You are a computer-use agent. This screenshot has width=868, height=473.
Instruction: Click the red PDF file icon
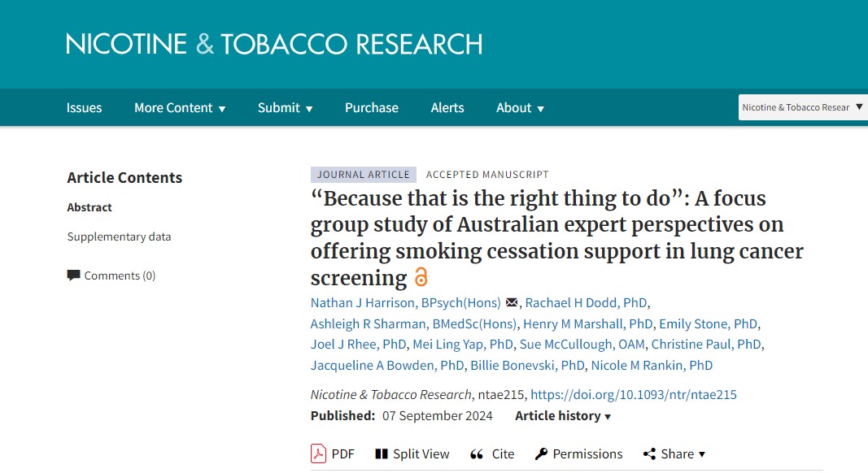tap(318, 453)
